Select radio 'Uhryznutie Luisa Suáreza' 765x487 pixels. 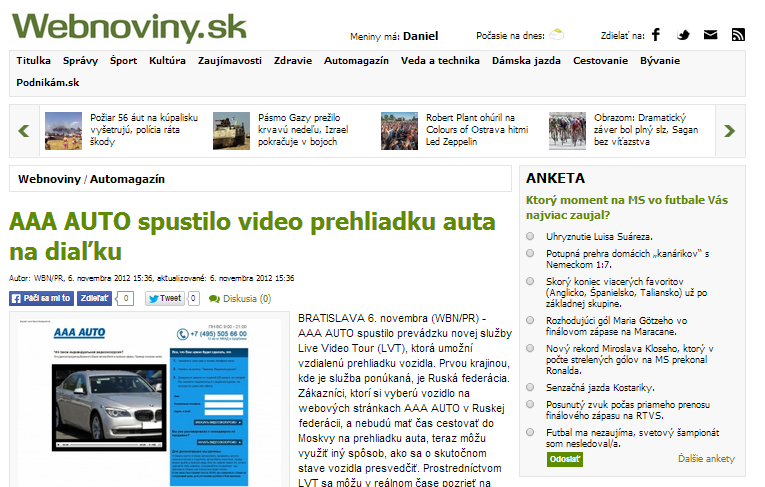tap(530, 236)
